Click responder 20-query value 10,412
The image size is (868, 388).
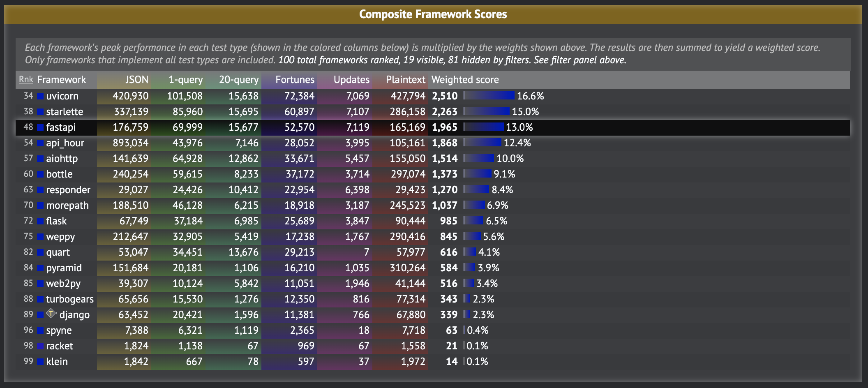(244, 190)
